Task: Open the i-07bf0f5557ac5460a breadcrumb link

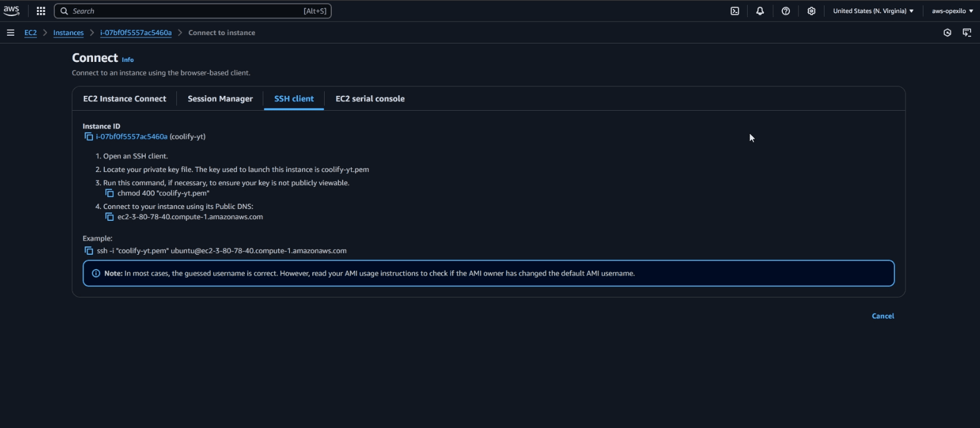Action: coord(136,33)
